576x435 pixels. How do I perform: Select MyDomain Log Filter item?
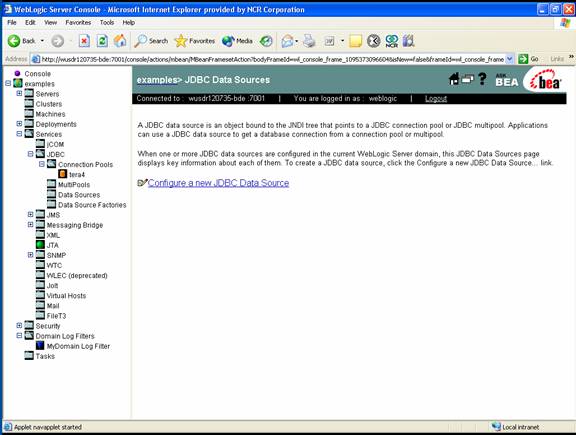[78, 346]
